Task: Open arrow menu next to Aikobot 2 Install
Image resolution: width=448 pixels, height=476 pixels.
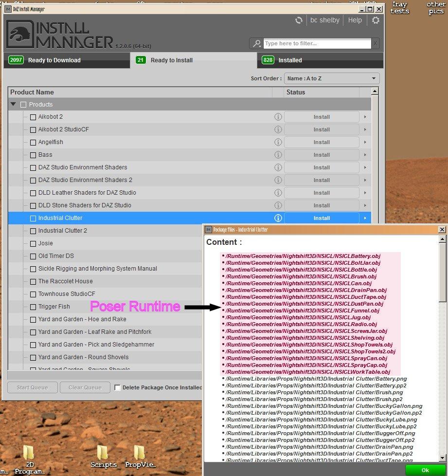Action: tap(365, 117)
